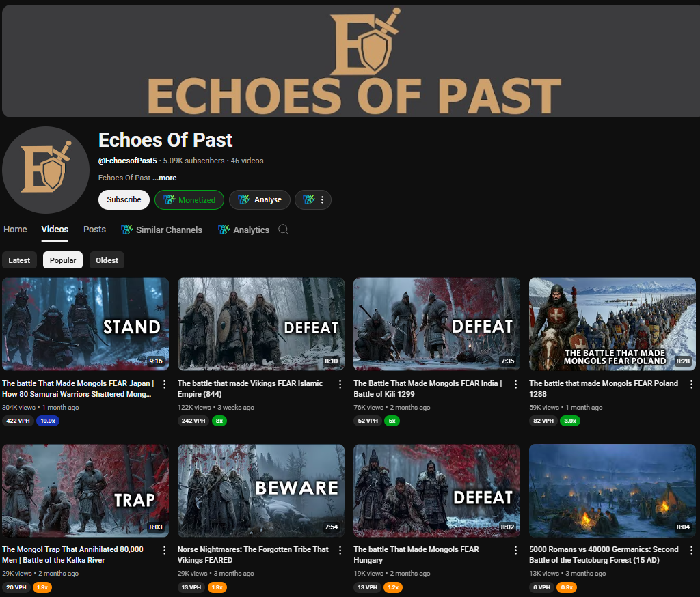Open options for Mongols FEAR Hungary video
The image size is (700, 597).
coord(515,550)
